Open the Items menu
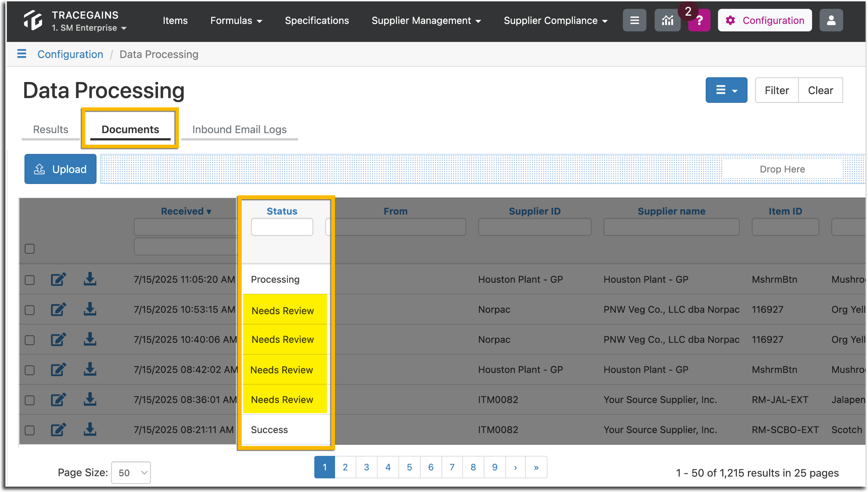The height and width of the screenshot is (492, 868). coord(175,21)
